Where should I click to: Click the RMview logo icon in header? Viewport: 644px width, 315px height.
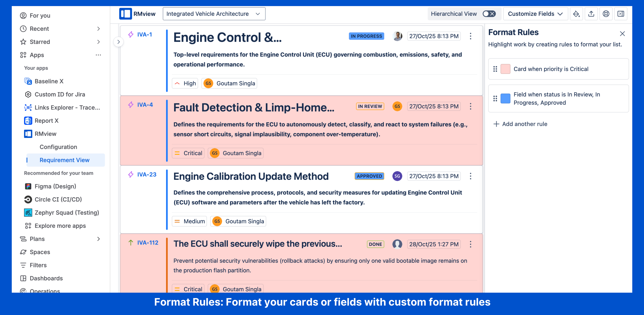tap(125, 14)
